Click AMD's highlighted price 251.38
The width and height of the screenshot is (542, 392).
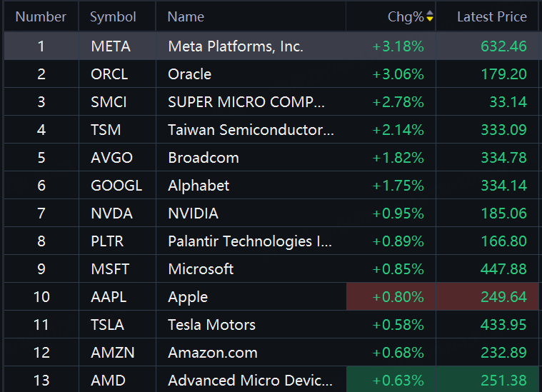(x=503, y=381)
